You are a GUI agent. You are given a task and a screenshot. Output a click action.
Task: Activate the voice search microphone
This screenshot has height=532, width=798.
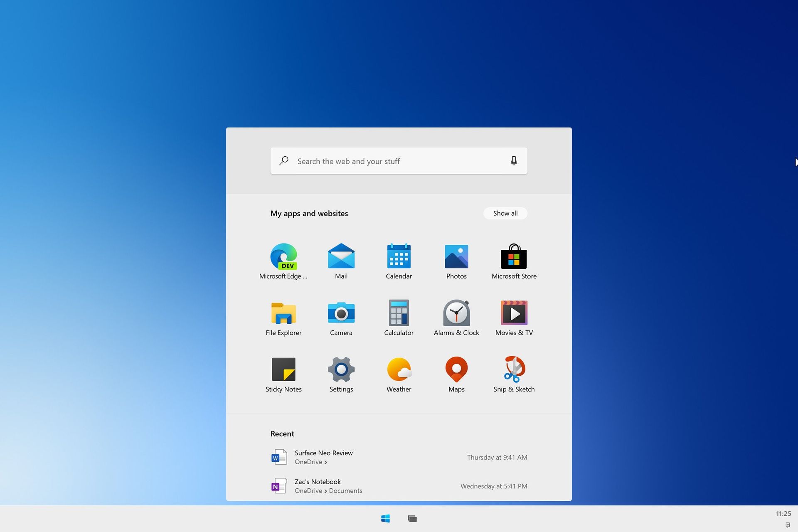pyautogui.click(x=514, y=161)
